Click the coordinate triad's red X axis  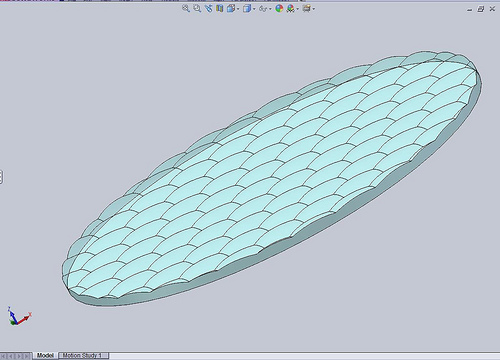[23, 319]
